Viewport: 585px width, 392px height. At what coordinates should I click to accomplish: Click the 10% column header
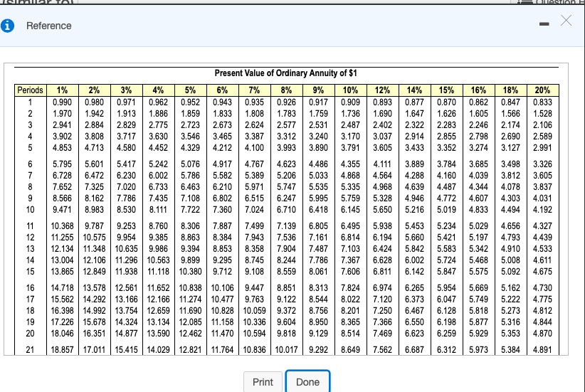[350, 90]
